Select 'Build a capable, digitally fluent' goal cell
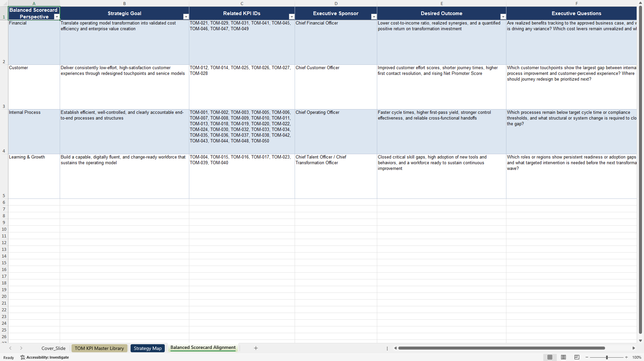Viewport: 644px width, 361px height. tap(125, 176)
